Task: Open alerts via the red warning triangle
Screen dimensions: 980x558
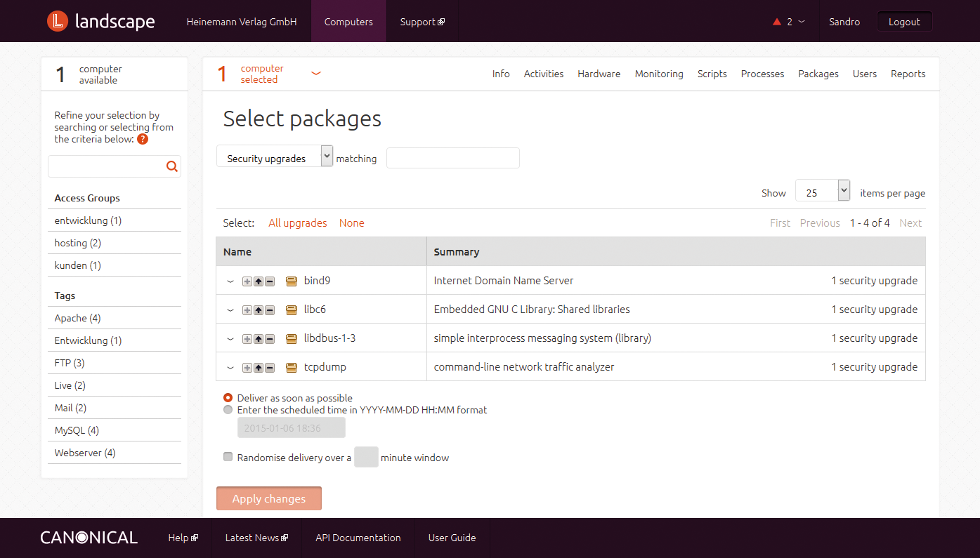Action: click(778, 21)
